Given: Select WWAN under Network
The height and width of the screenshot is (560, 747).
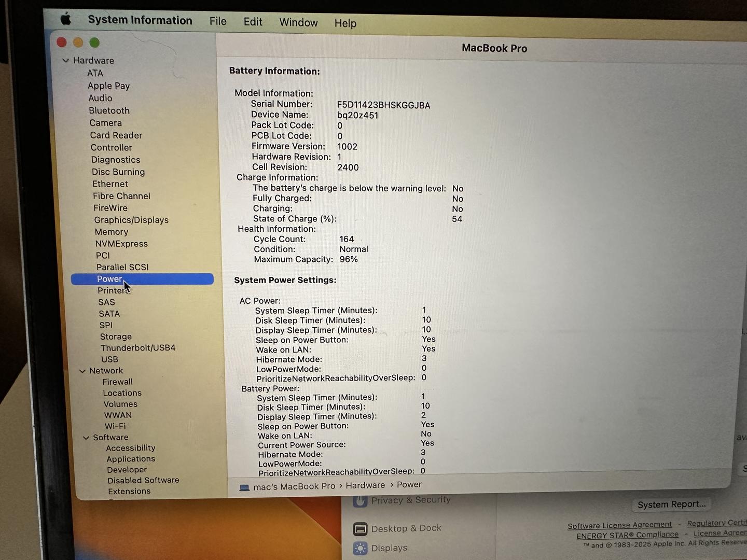Looking at the screenshot, I should pos(118,415).
